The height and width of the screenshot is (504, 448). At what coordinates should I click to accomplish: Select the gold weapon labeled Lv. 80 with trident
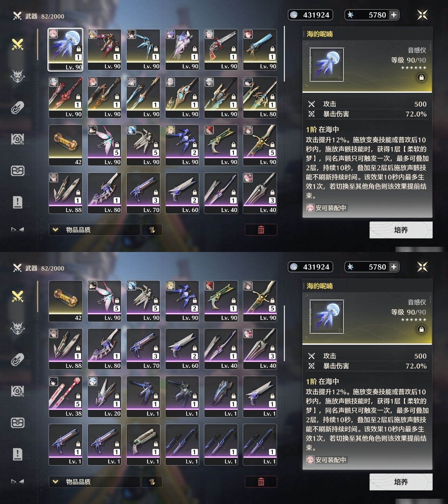tap(260, 97)
